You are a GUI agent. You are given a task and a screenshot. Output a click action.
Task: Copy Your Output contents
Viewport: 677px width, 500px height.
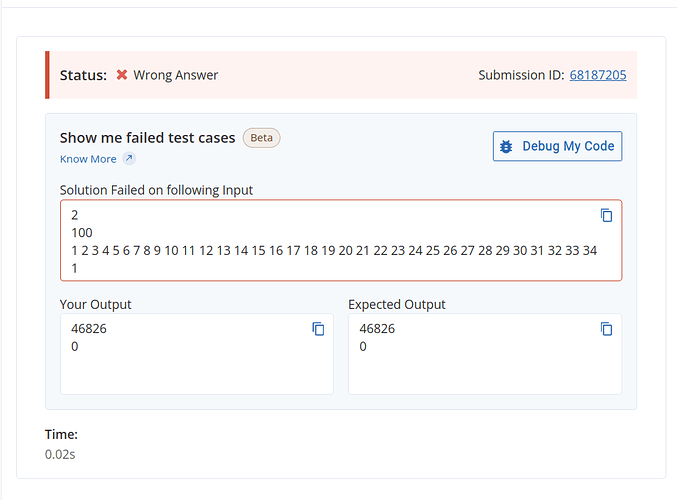click(x=318, y=329)
